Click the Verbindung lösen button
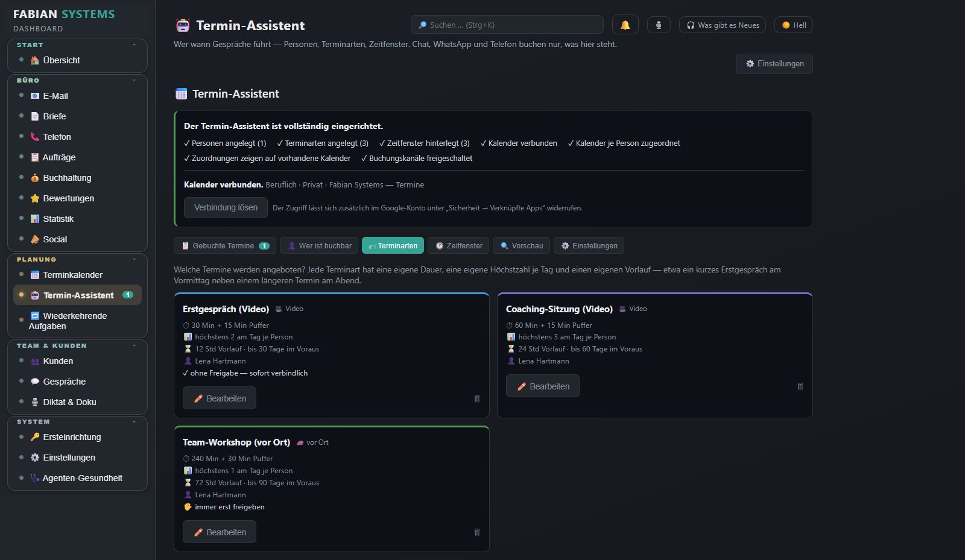This screenshot has height=560, width=965. pos(226,207)
